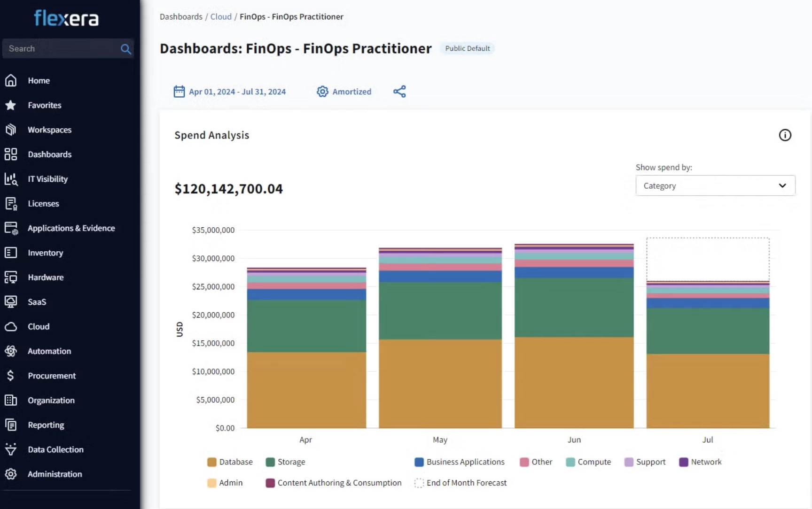The height and width of the screenshot is (509, 812).
Task: Open IT Visibility from the sidebar
Action: pyautogui.click(x=47, y=179)
